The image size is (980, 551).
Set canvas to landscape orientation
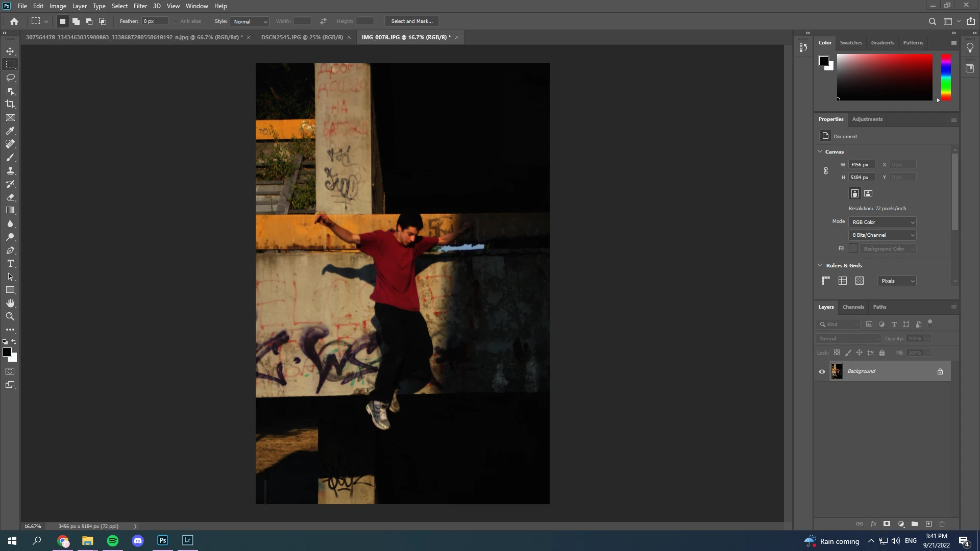(x=868, y=193)
